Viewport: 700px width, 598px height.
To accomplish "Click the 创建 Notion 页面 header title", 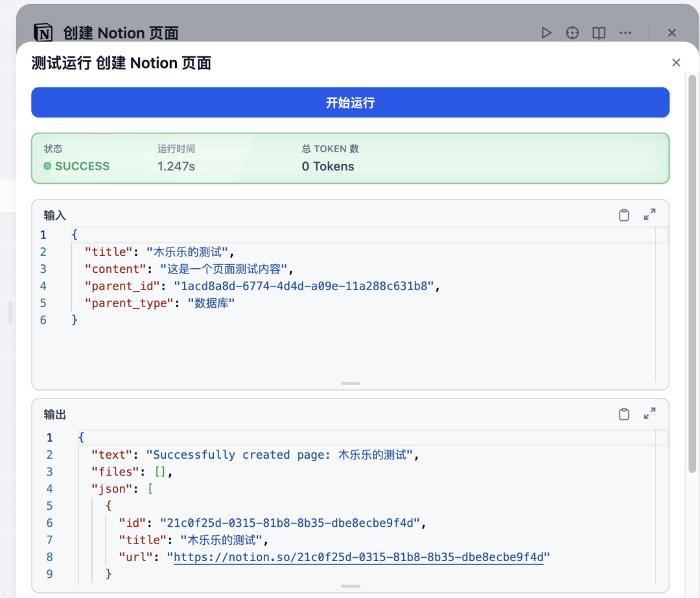I will (x=121, y=33).
